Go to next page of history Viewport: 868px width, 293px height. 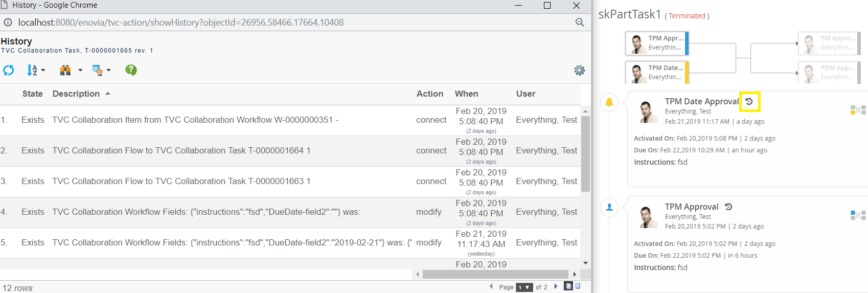pyautogui.click(x=556, y=287)
